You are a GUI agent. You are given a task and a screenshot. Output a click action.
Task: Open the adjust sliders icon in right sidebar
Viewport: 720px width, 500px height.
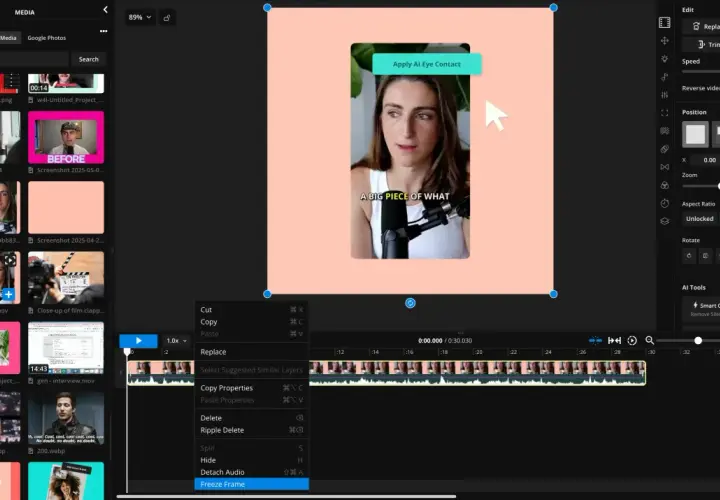tap(664, 95)
